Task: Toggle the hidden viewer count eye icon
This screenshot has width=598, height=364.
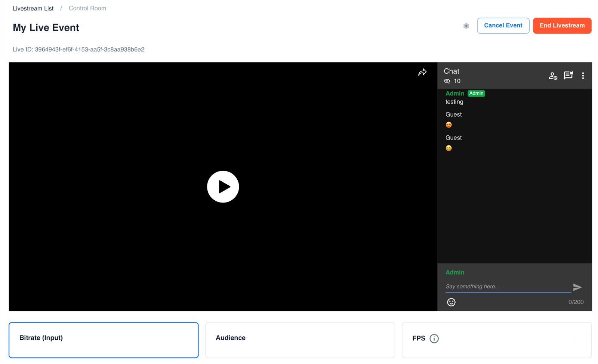Action: pyautogui.click(x=447, y=81)
